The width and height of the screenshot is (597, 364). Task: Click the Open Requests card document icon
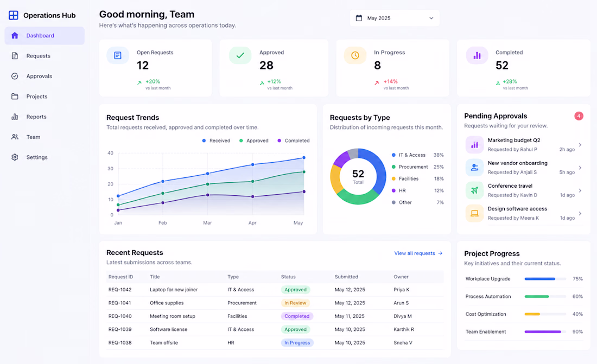click(118, 55)
